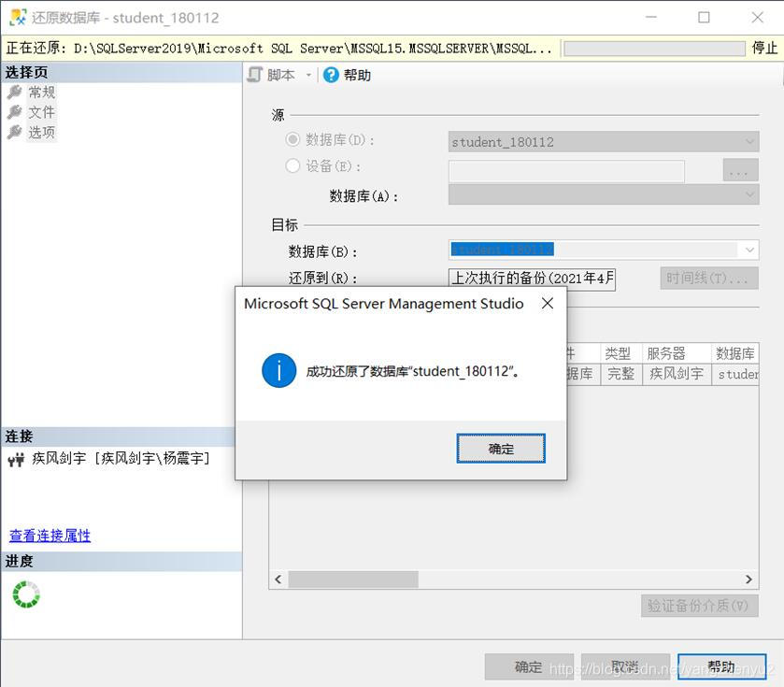The width and height of the screenshot is (784, 687).
Task: Click the wrench icon beside 常规
Action: click(15, 92)
